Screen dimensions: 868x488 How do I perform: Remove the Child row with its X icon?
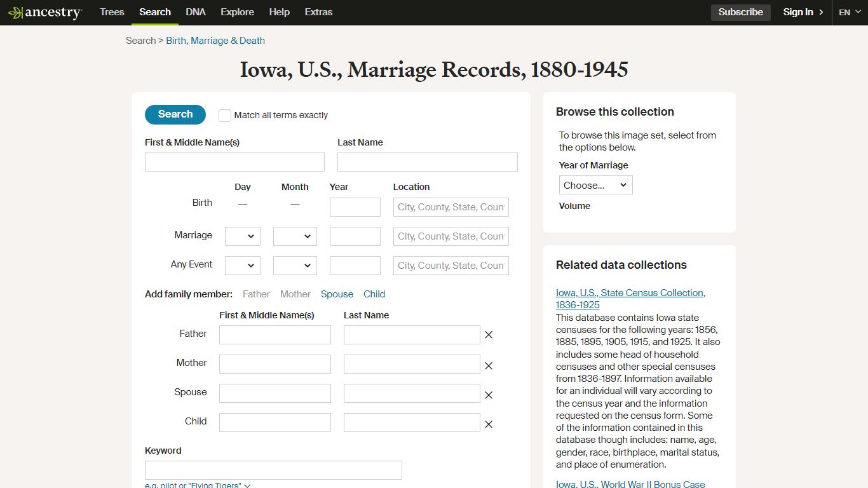489,424
